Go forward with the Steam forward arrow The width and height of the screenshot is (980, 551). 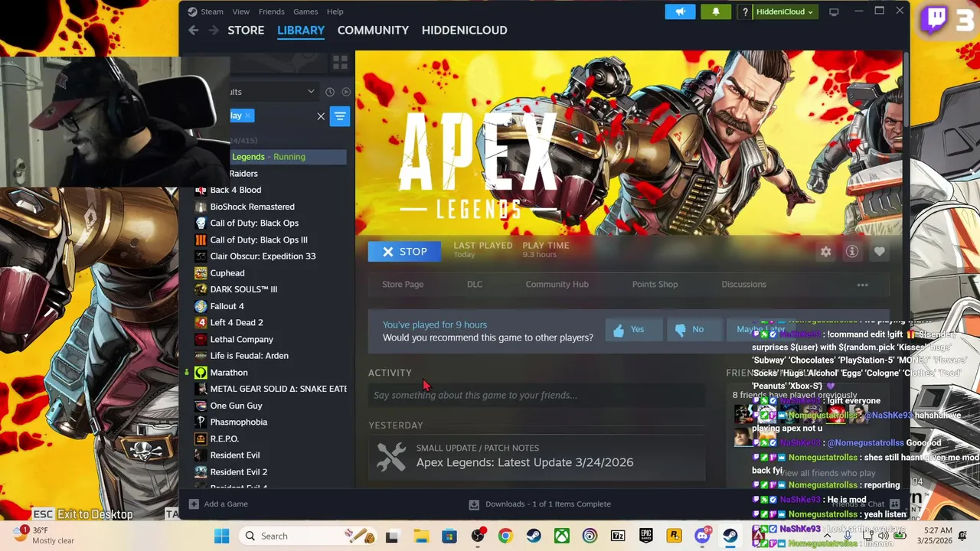click(x=214, y=30)
